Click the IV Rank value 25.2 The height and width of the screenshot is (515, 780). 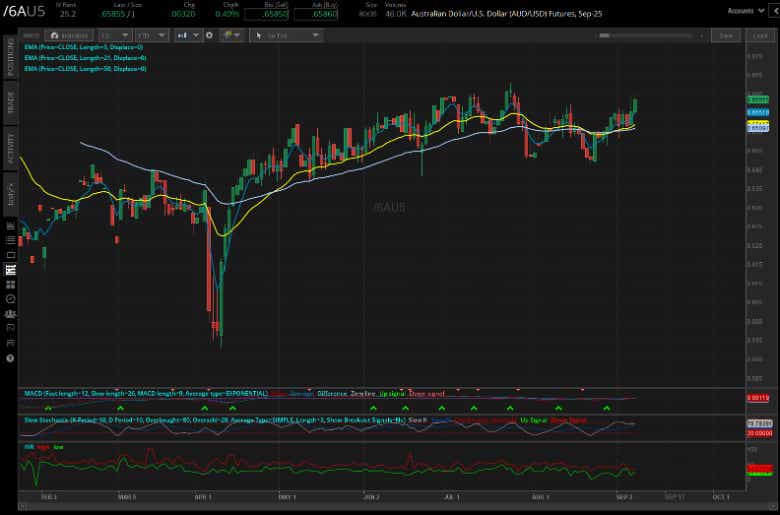point(68,14)
